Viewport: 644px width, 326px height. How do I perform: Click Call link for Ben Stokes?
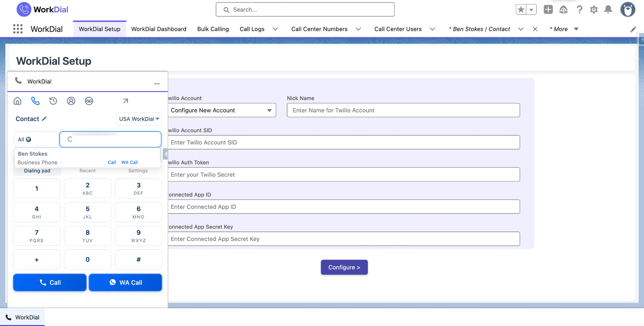point(112,162)
